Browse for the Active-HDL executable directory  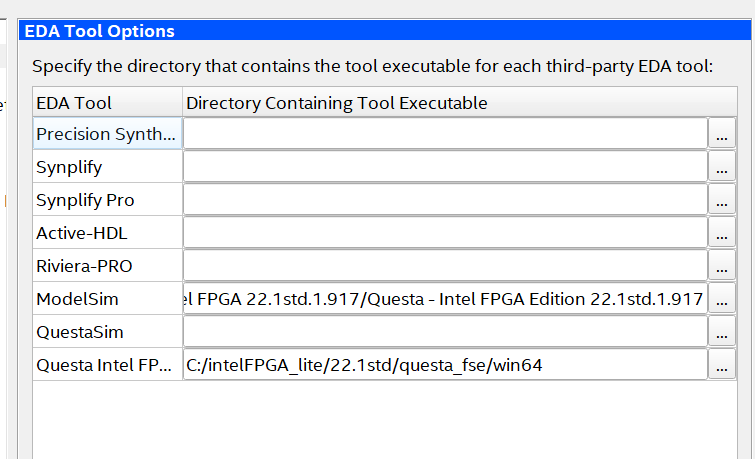click(721, 233)
